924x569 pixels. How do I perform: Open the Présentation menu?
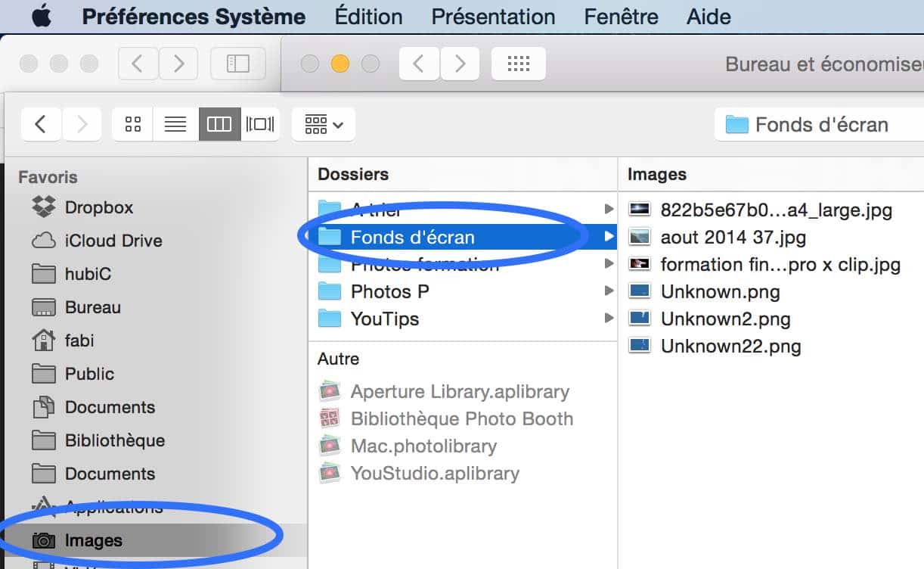coord(493,17)
